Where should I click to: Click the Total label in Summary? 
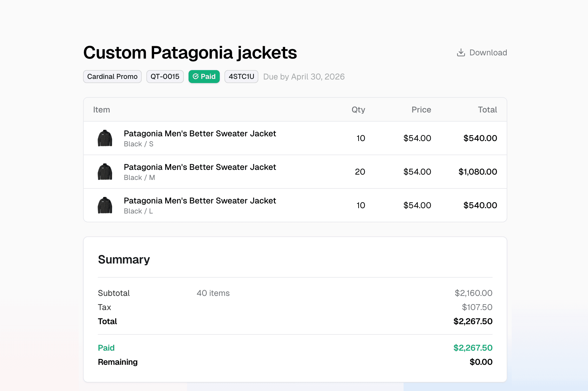107,321
